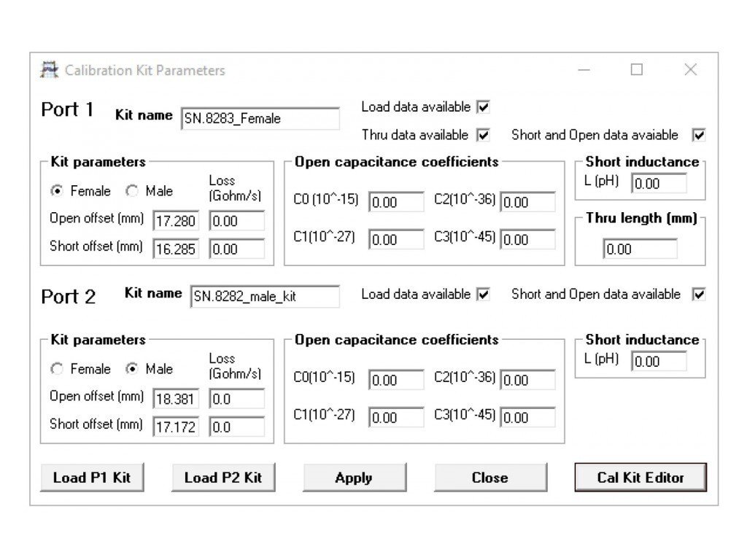Image resolution: width=747 pixels, height=560 pixels.
Task: Select Female radio button for Port 1
Action: click(x=57, y=191)
